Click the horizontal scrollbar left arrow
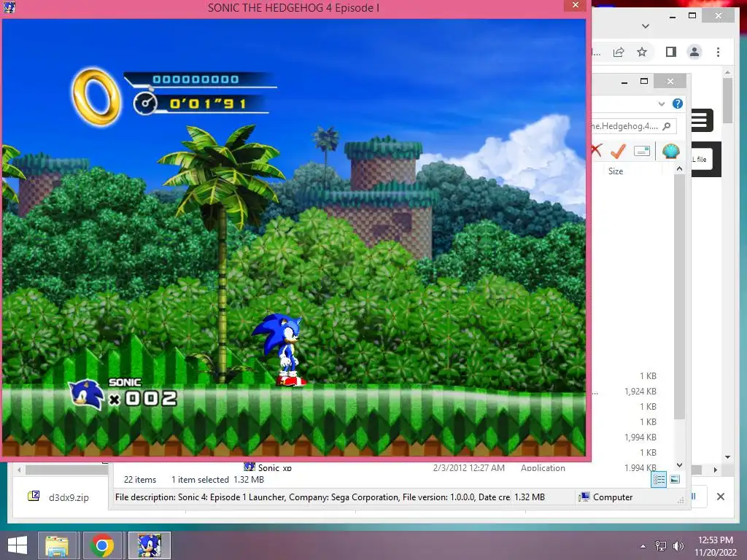747x560 pixels. 18,470
